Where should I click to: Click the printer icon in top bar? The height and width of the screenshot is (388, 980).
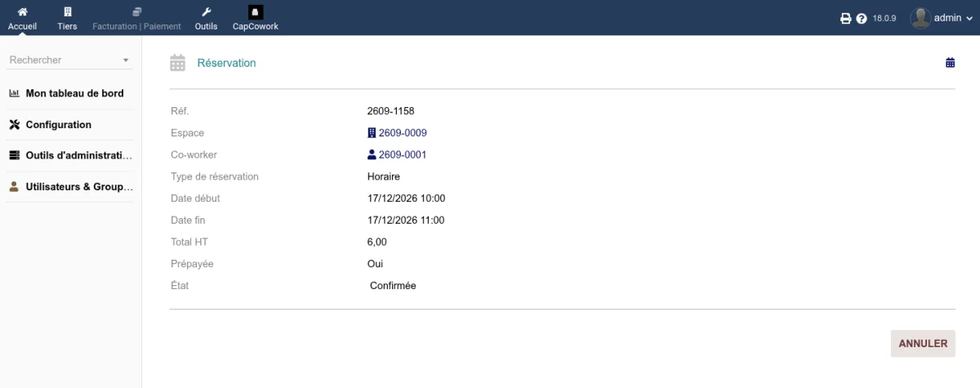click(846, 18)
